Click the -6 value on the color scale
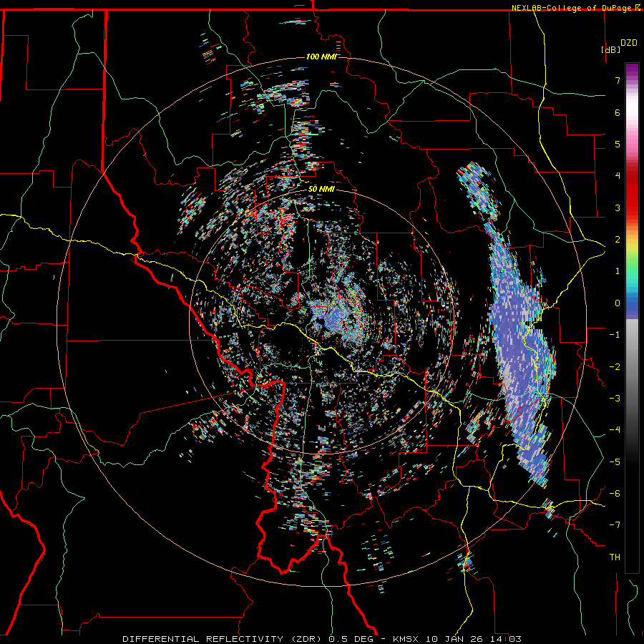The width and height of the screenshot is (644, 644). (615, 494)
